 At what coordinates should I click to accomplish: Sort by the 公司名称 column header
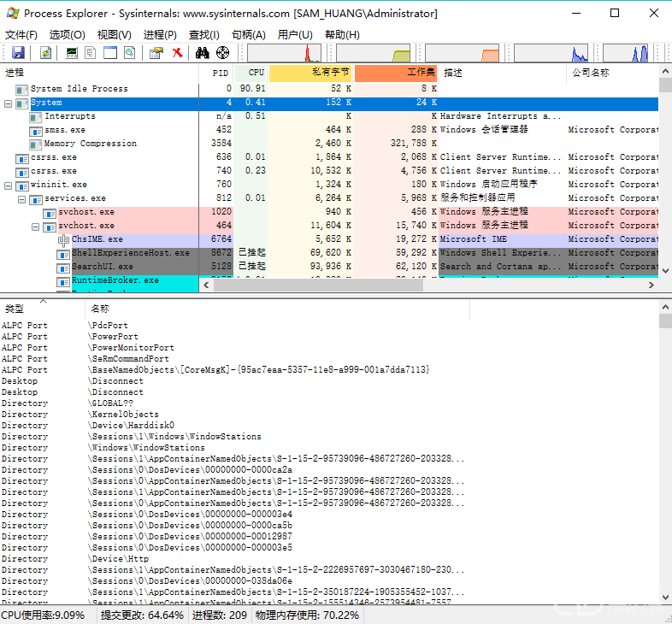pyautogui.click(x=612, y=73)
